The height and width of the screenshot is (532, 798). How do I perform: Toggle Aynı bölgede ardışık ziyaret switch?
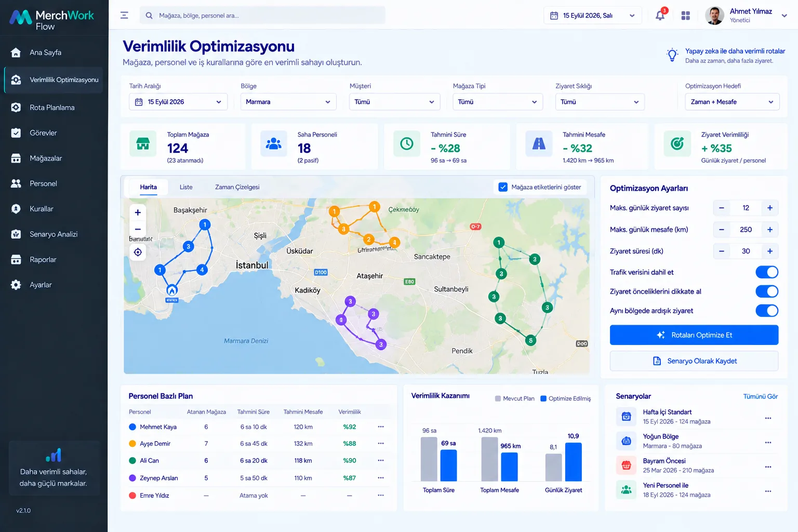coord(767,311)
